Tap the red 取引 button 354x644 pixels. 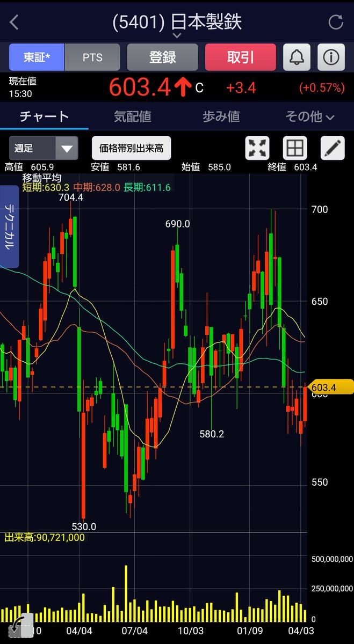point(241,57)
